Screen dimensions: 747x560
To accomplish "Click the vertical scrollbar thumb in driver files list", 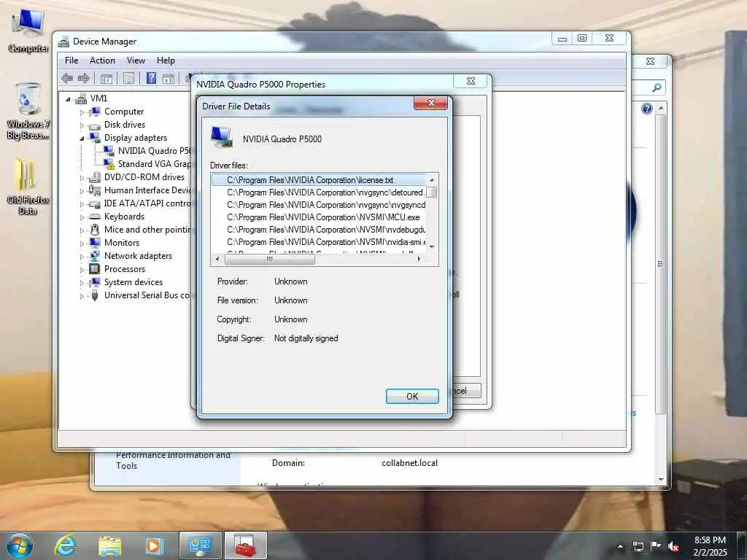I will pyautogui.click(x=432, y=192).
